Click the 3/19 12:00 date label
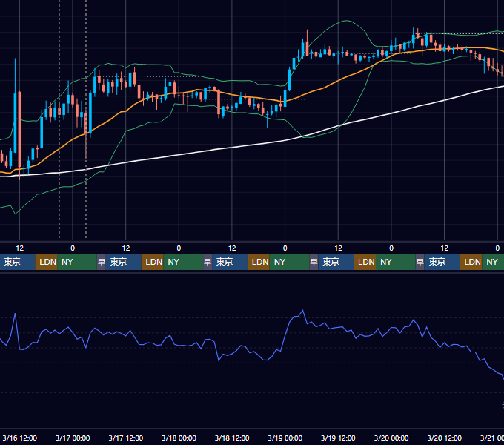Image resolution: width=504 pixels, height=445 pixels. tap(338, 438)
